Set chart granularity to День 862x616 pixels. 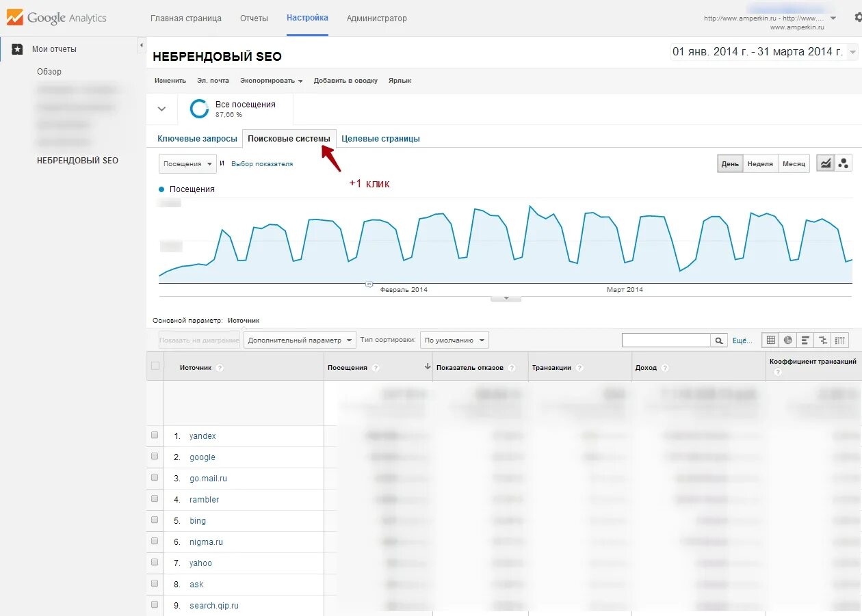[730, 164]
